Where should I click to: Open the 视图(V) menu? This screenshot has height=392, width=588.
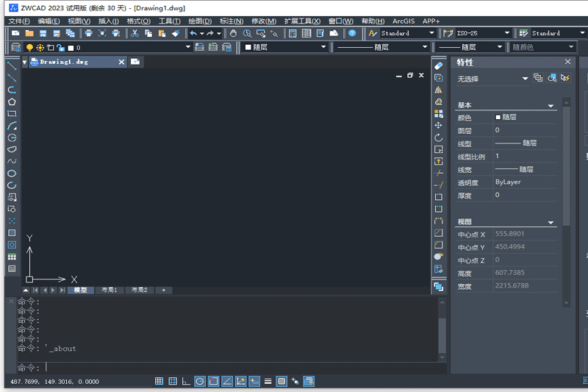click(x=79, y=21)
